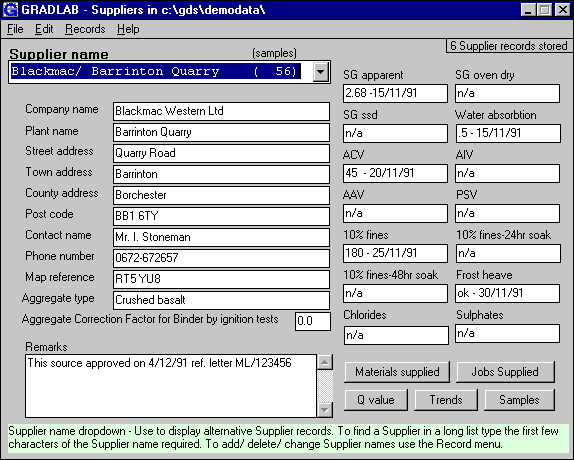Image resolution: width=574 pixels, height=460 pixels.
Task: Click the Chlorides value field
Action: pyautogui.click(x=396, y=335)
